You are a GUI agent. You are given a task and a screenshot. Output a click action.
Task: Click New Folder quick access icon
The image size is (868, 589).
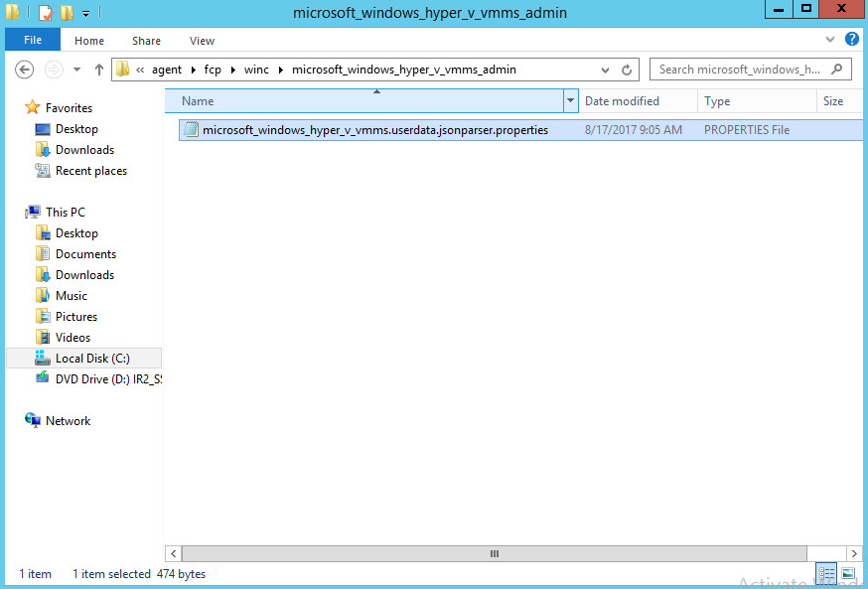click(67, 13)
